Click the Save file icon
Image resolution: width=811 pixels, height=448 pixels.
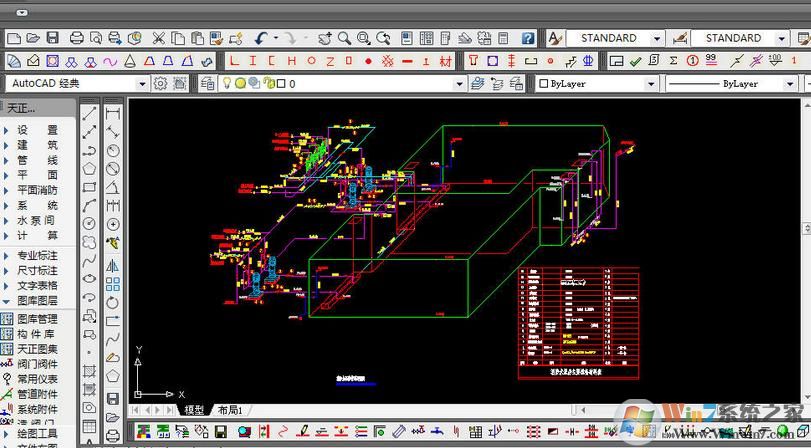pos(52,38)
